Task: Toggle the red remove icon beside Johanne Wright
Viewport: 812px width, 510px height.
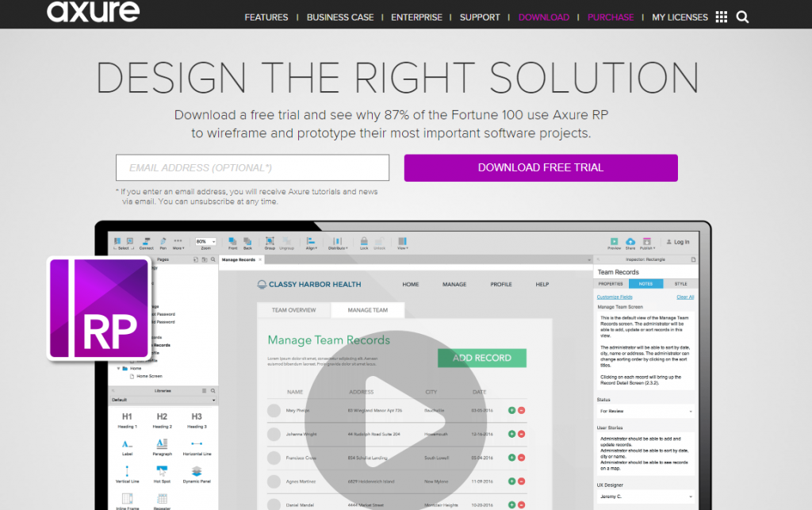Action: [x=523, y=435]
